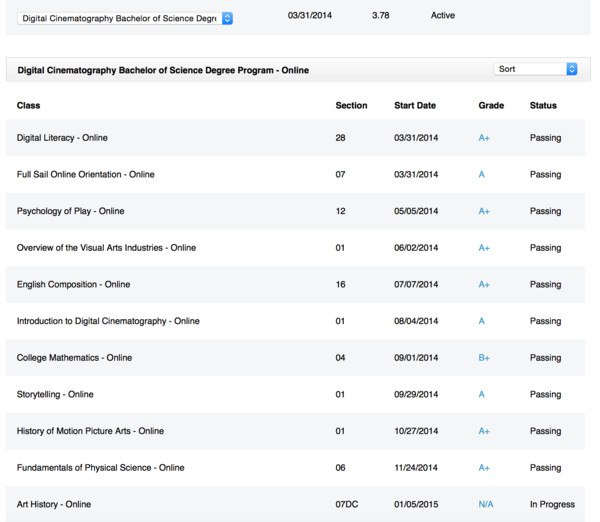The width and height of the screenshot is (600, 522).
Task: Open the Sort dropdown
Action: (x=535, y=69)
